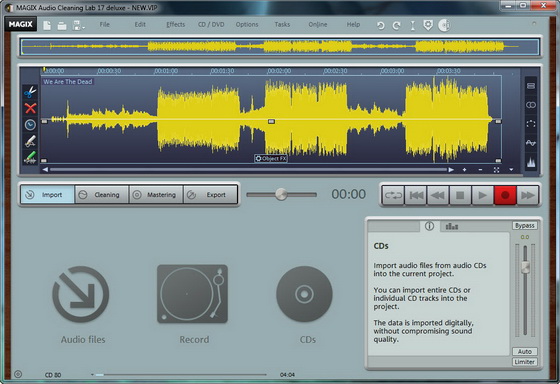The width and height of the screenshot is (560, 384).
Task: Open the CDs import disc icon
Action: (x=304, y=294)
